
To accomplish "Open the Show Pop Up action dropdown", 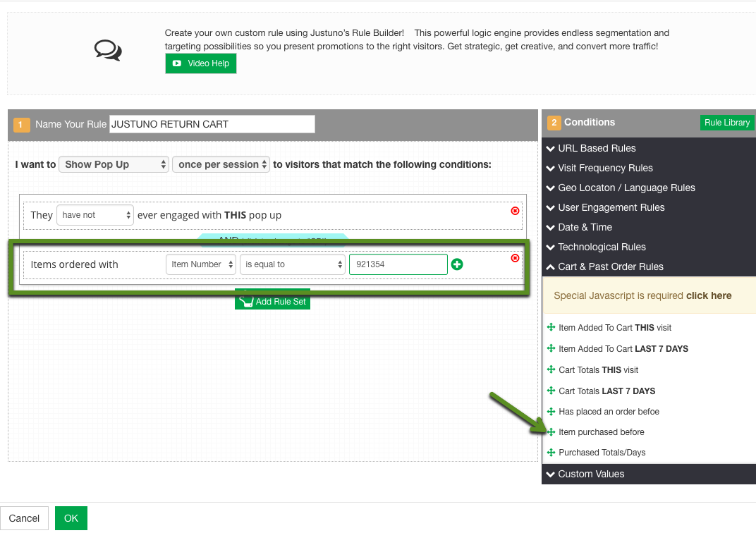I will [114, 164].
